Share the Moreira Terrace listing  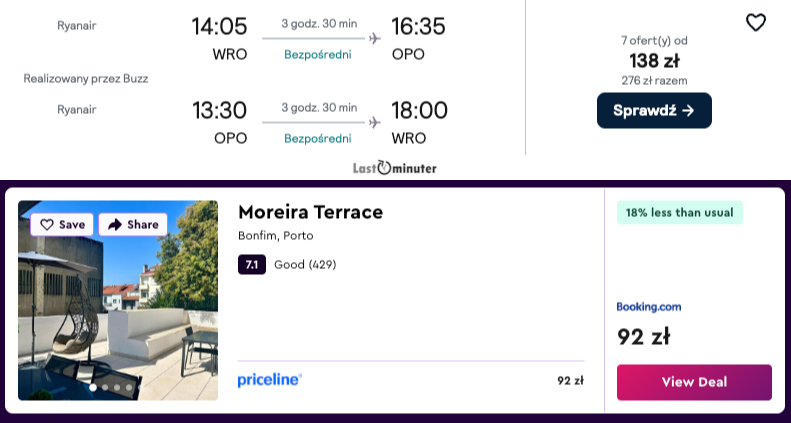coord(133,224)
